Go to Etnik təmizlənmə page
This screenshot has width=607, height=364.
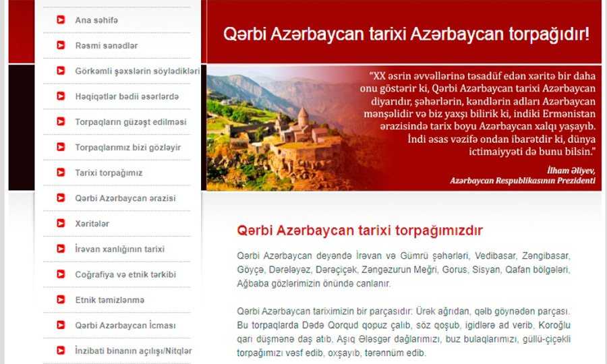coord(109,300)
